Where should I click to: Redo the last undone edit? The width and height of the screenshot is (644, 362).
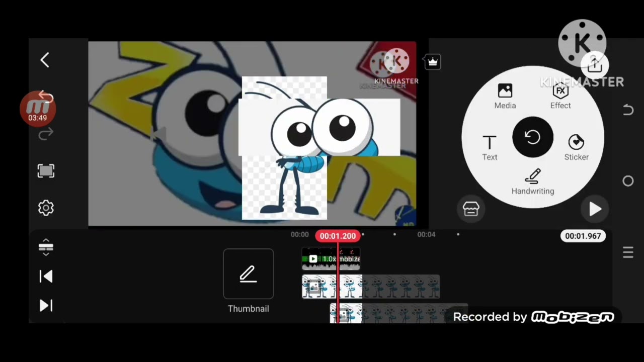[46, 134]
